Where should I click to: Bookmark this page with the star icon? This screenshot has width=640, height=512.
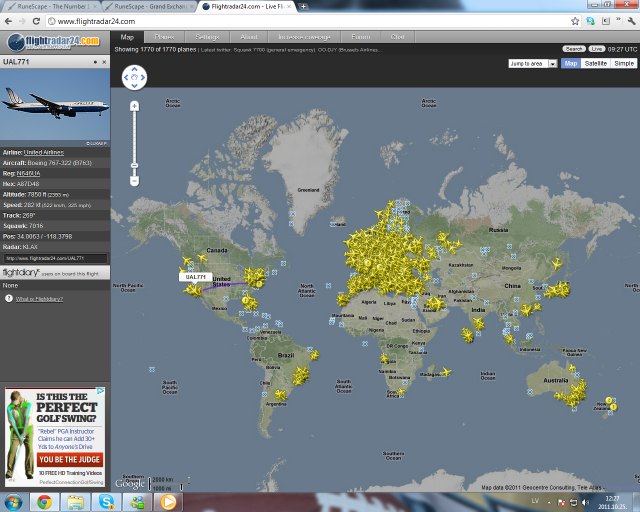[x=575, y=21]
